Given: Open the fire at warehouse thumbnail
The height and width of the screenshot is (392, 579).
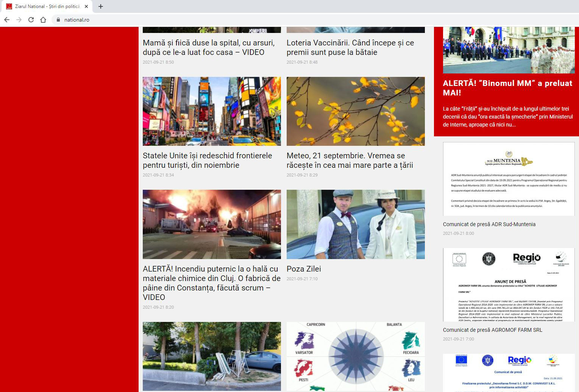Looking at the screenshot, I should click(x=212, y=224).
